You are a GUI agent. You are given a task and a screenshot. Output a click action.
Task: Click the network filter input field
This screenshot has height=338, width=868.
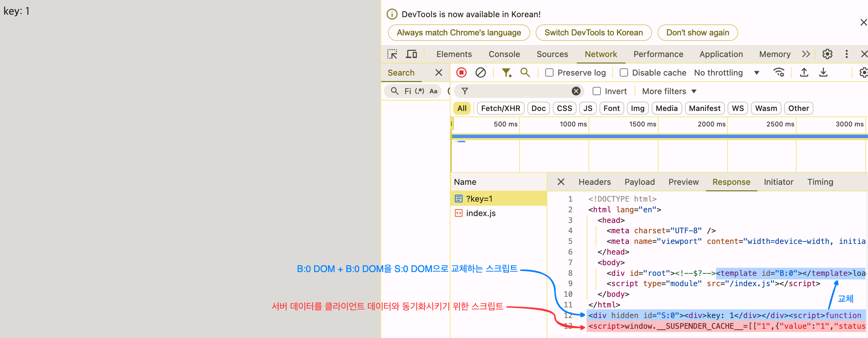point(518,91)
